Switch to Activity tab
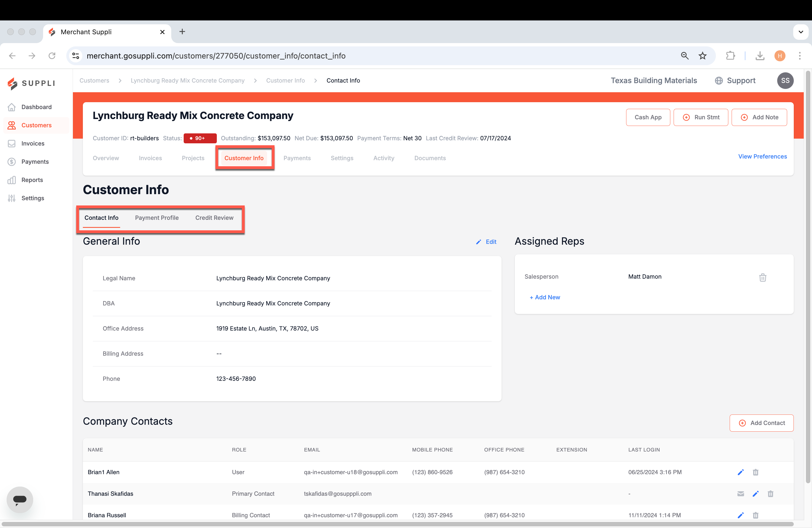Screen dimensions: 812x528 tap(383, 158)
